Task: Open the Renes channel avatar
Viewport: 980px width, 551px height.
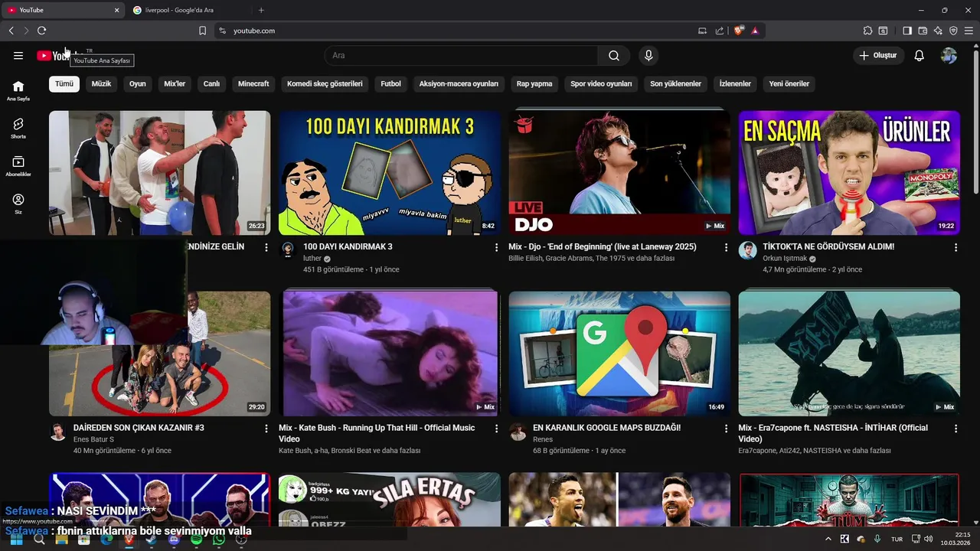Action: pyautogui.click(x=518, y=432)
